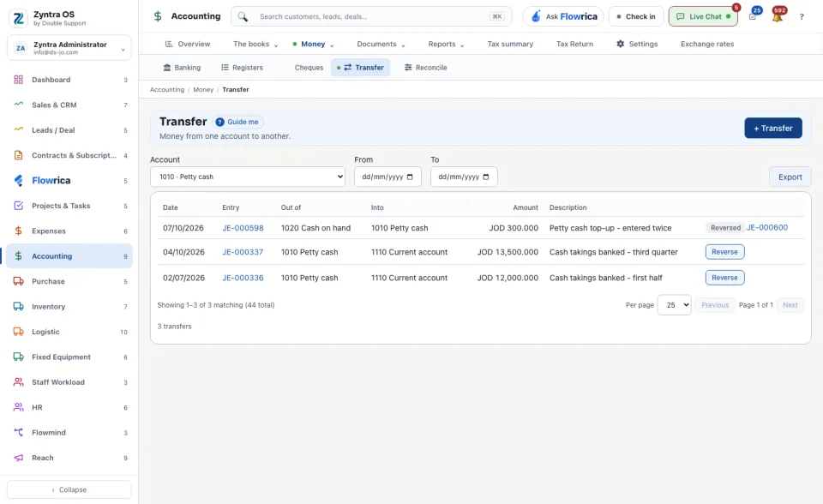Screen dimensions: 823x504
Task: Click the help question mark icon
Action: point(802,17)
